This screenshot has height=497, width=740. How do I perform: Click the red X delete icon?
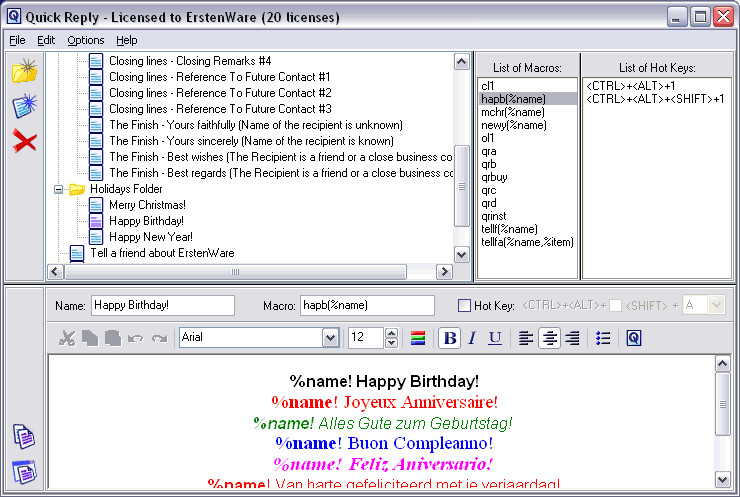pos(25,141)
